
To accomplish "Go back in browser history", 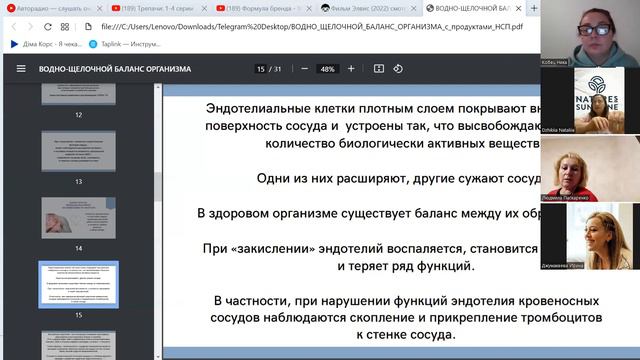I will point(14,27).
